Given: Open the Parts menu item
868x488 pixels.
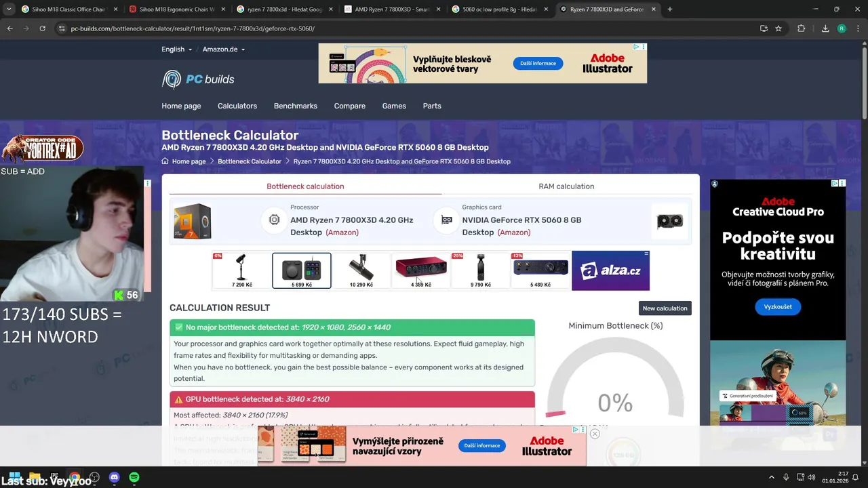Looking at the screenshot, I should click(x=432, y=106).
